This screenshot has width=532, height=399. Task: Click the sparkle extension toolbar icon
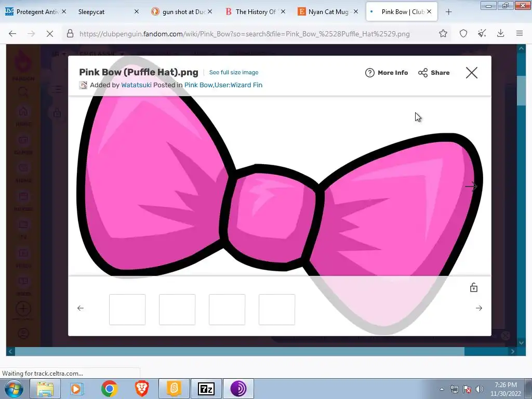coord(482,33)
